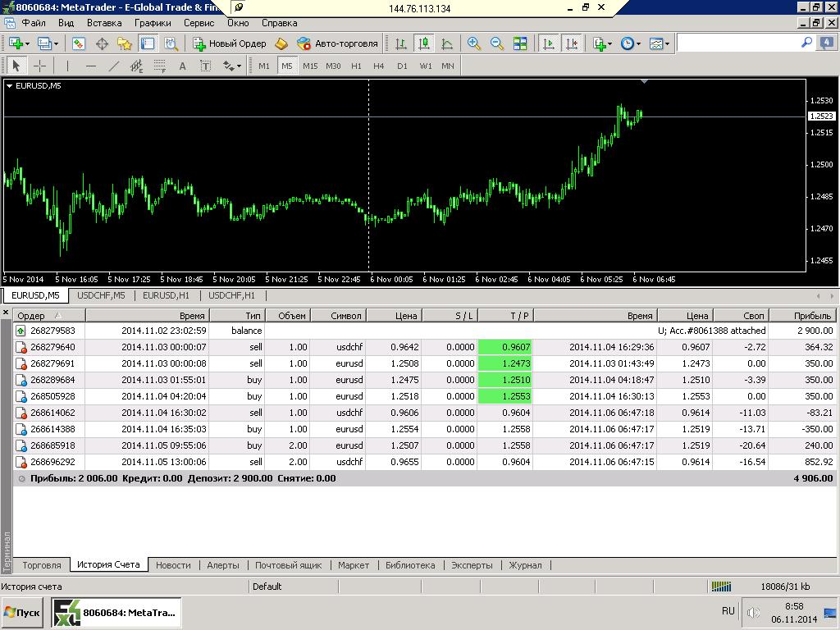This screenshot has width=840, height=630.
Task: Select the Text tool marked A
Action: 183,66
